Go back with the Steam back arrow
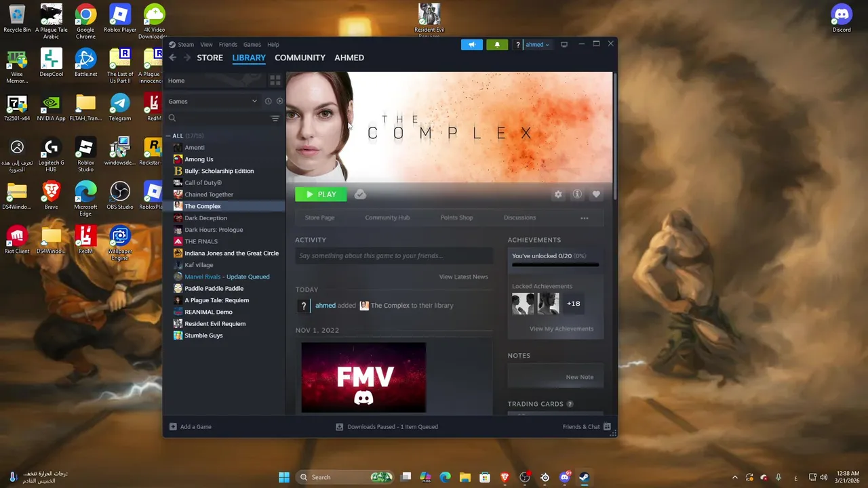Screen dimensions: 868x488 [x=173, y=58]
